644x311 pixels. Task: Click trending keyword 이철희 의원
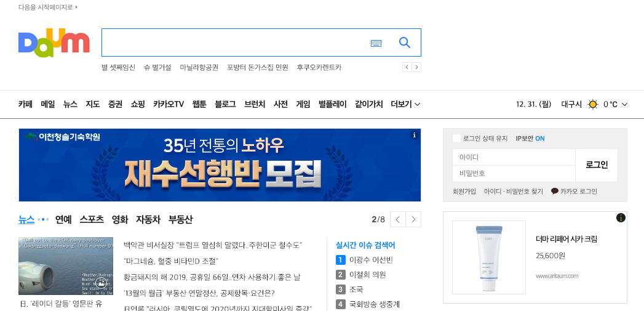(x=367, y=275)
